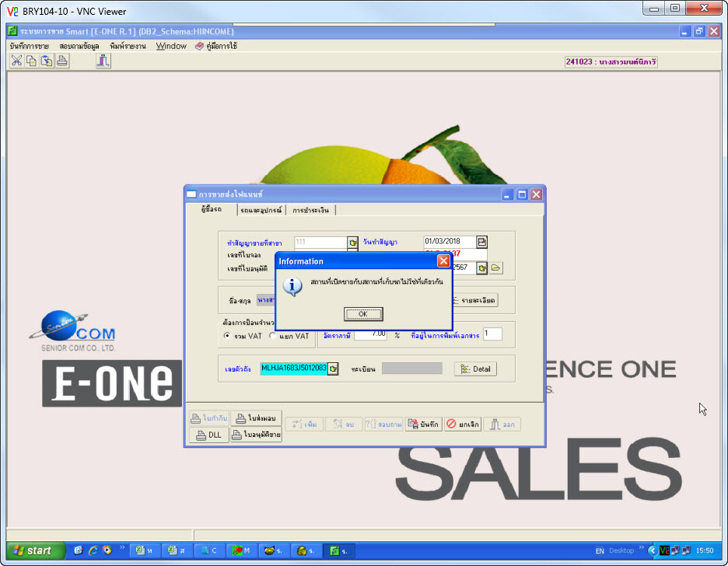Click the Cut scissors toolbar icon
728x566 pixels.
click(x=16, y=61)
